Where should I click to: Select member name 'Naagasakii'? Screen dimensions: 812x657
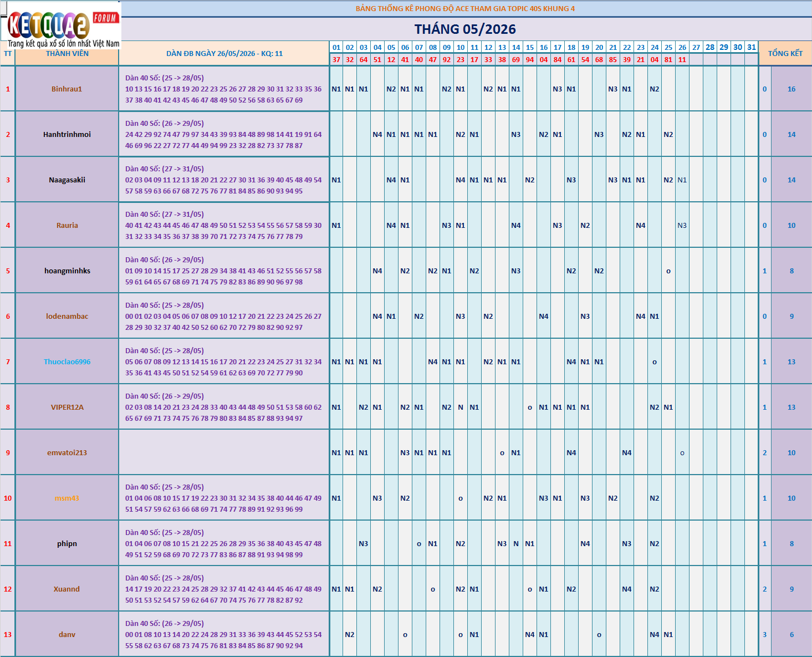(67, 180)
